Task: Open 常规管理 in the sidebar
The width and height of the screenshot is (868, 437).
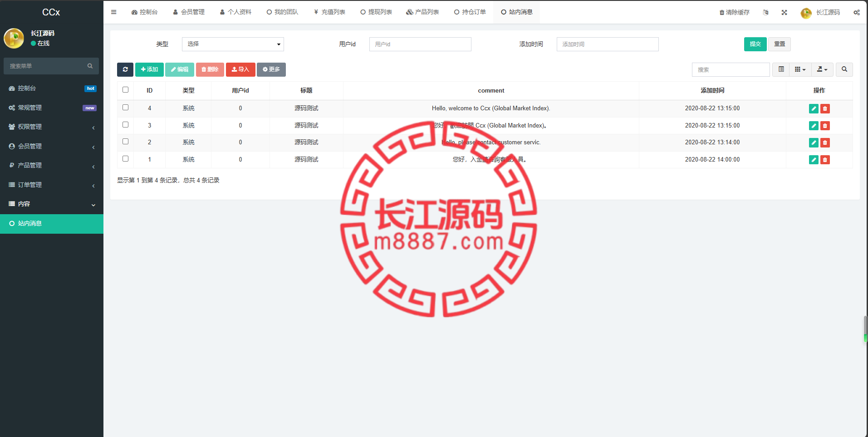Action: [52, 108]
